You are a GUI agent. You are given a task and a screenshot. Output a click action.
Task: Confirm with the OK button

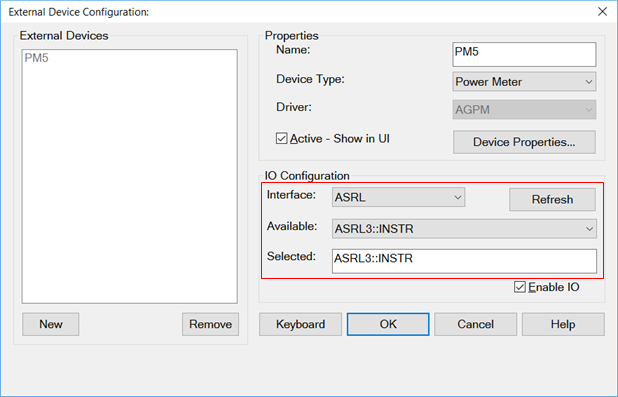click(x=388, y=324)
